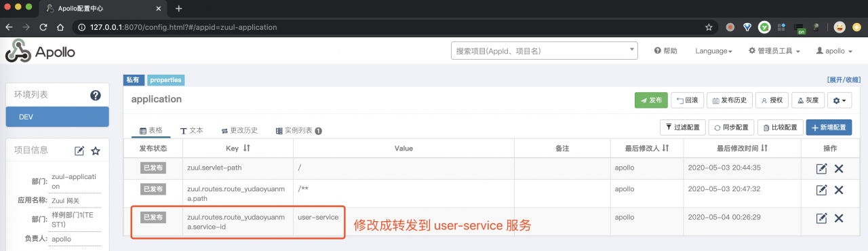Click the 灰度 grayscale button

point(808,100)
